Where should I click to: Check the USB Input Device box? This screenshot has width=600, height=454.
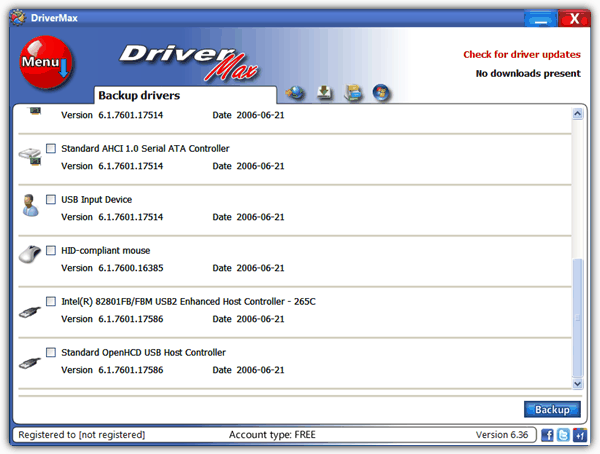[51, 199]
